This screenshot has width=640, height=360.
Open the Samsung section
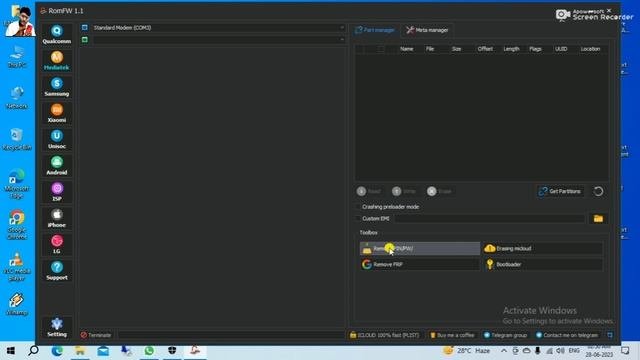57,87
